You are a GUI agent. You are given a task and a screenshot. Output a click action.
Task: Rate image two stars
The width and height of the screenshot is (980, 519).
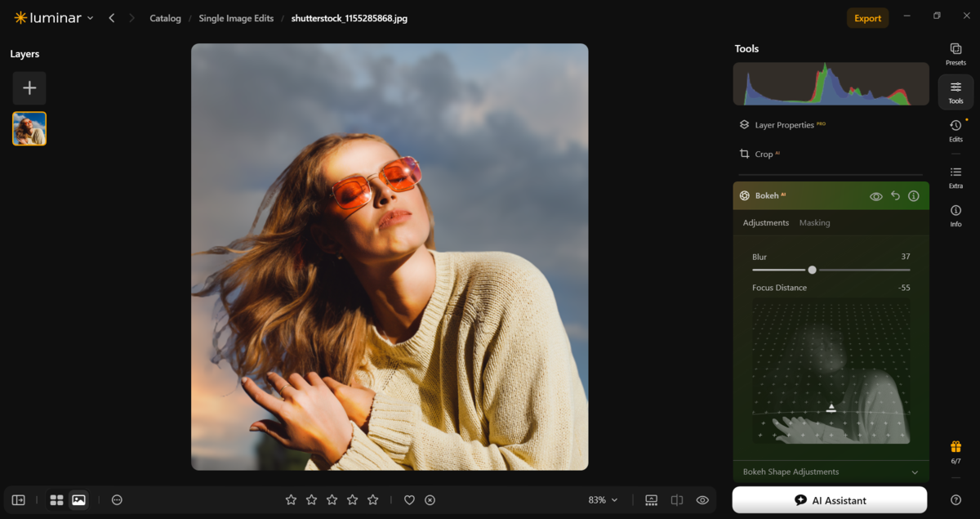[x=311, y=499]
